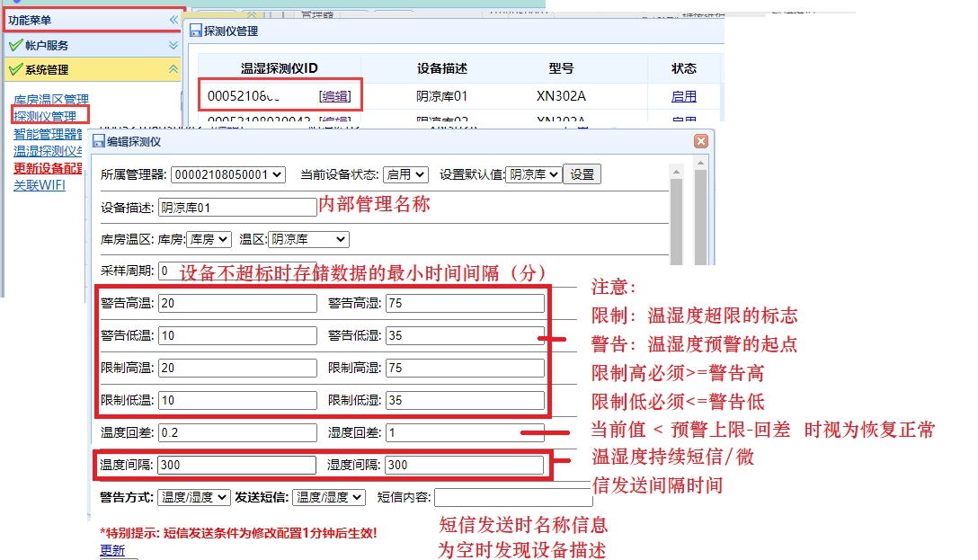Click the green checkmark beside 系统管理
The height and width of the screenshot is (560, 978).
[16, 68]
